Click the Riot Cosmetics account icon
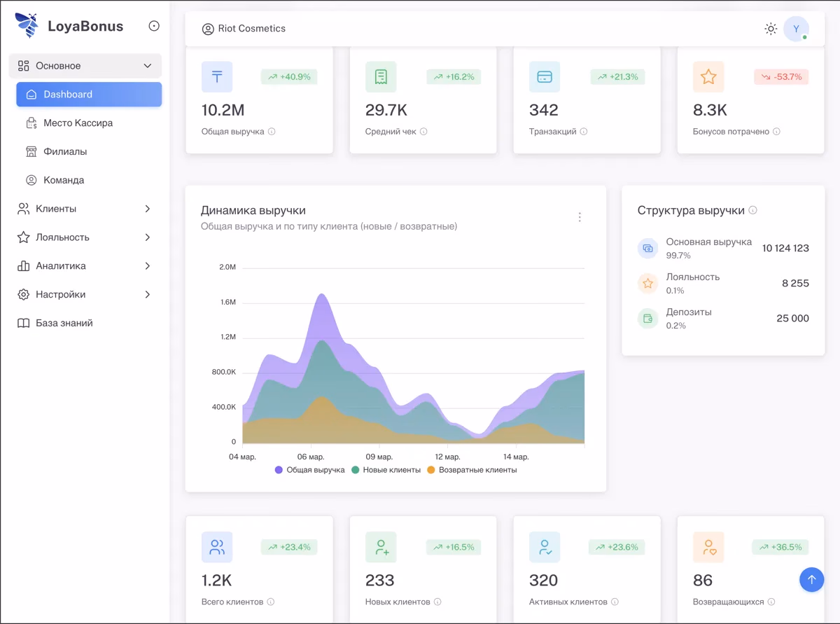This screenshot has width=840, height=624. (x=208, y=29)
